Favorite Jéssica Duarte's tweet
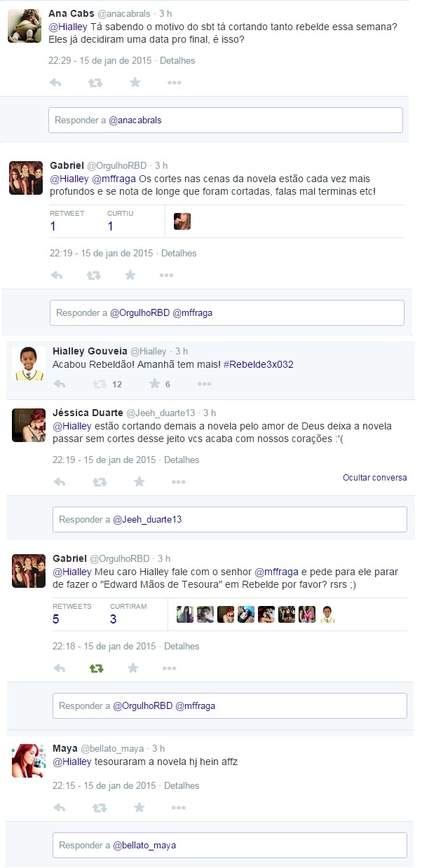The image size is (422, 868). [139, 482]
